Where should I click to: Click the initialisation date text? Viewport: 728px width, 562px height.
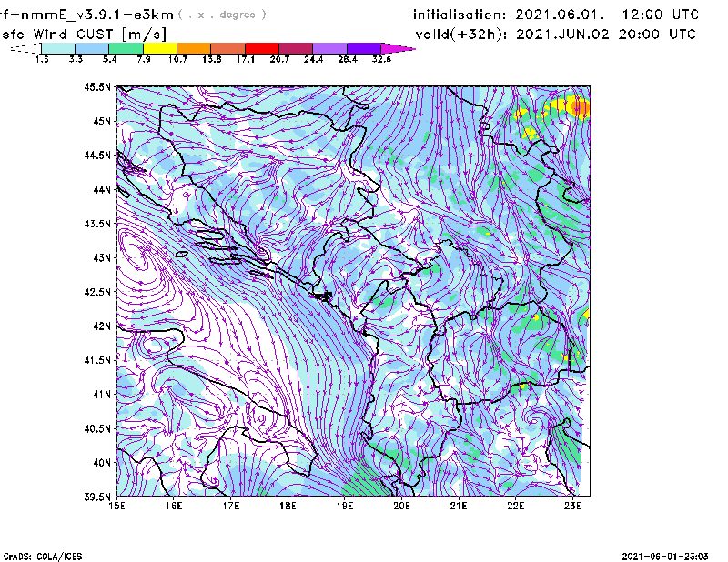[556, 15]
